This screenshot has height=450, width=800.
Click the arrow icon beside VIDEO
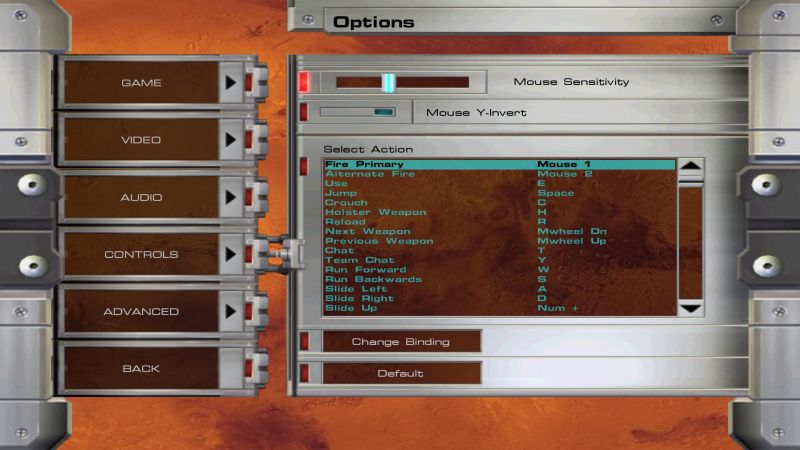point(231,140)
